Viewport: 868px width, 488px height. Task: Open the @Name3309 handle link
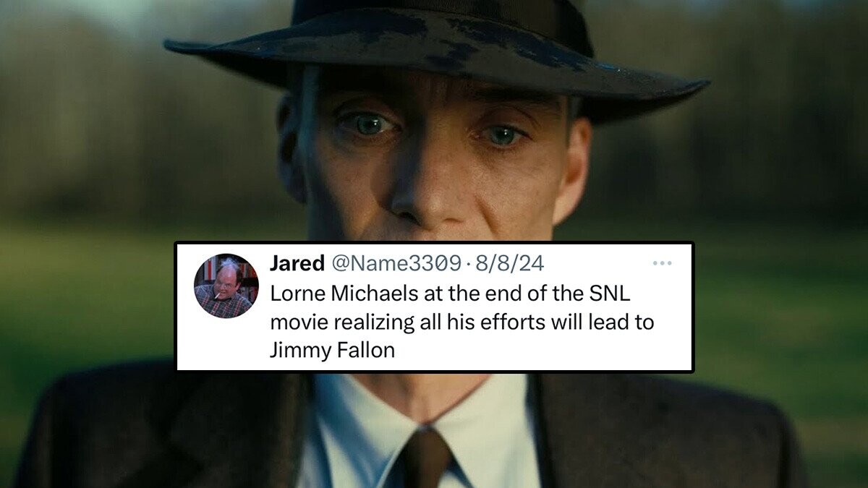(x=396, y=264)
